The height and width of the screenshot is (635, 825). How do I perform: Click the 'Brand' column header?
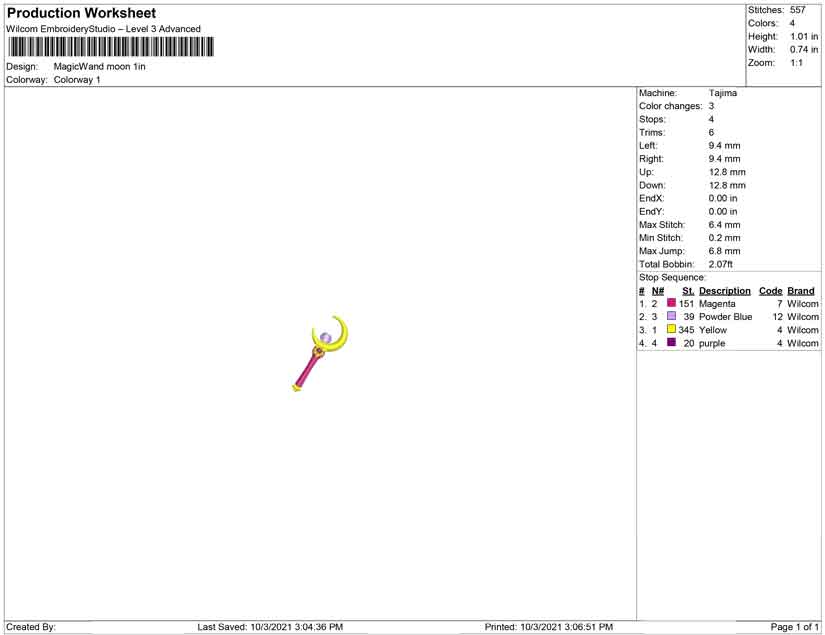(x=801, y=291)
